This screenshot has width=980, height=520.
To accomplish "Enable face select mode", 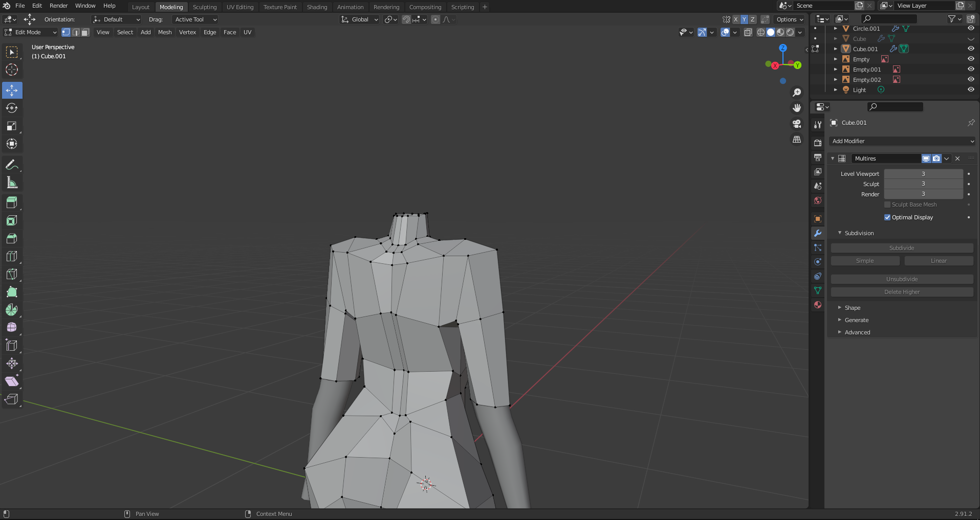I will point(85,32).
